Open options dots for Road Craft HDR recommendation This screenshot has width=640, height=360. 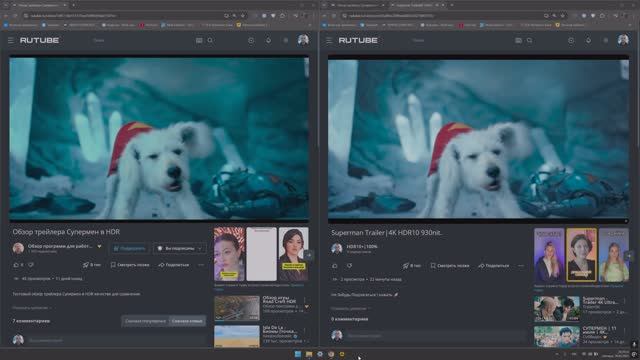[x=305, y=300]
